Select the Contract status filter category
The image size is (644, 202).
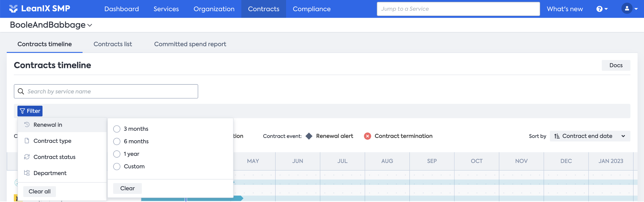click(x=54, y=157)
